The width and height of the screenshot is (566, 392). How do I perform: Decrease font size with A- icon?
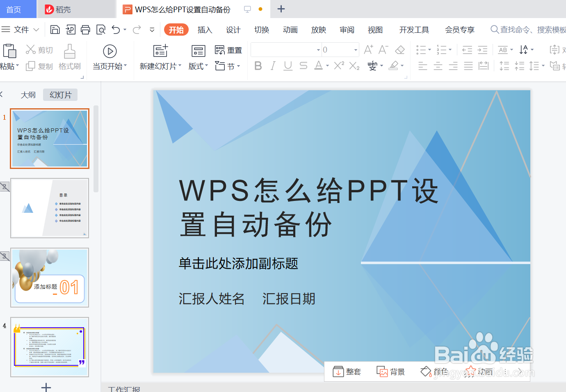[383, 50]
